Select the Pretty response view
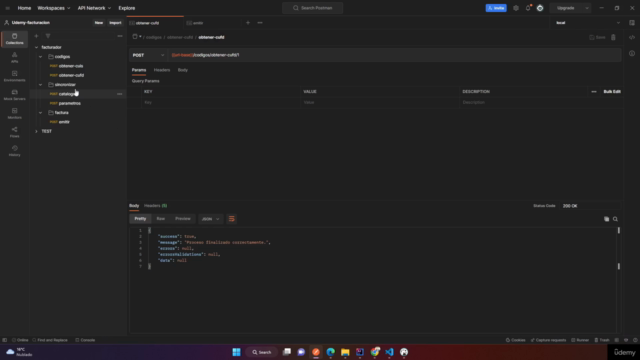The image size is (640, 360). (x=140, y=219)
